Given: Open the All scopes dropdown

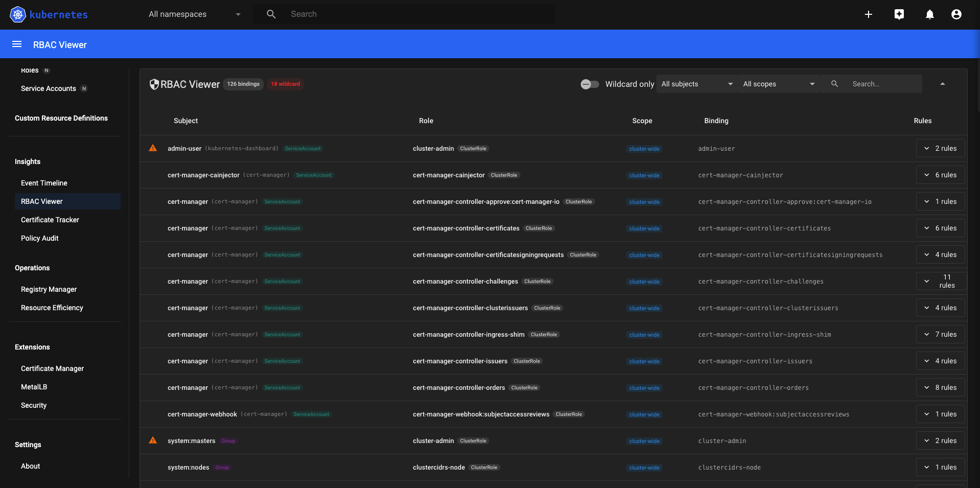Looking at the screenshot, I should (x=779, y=84).
